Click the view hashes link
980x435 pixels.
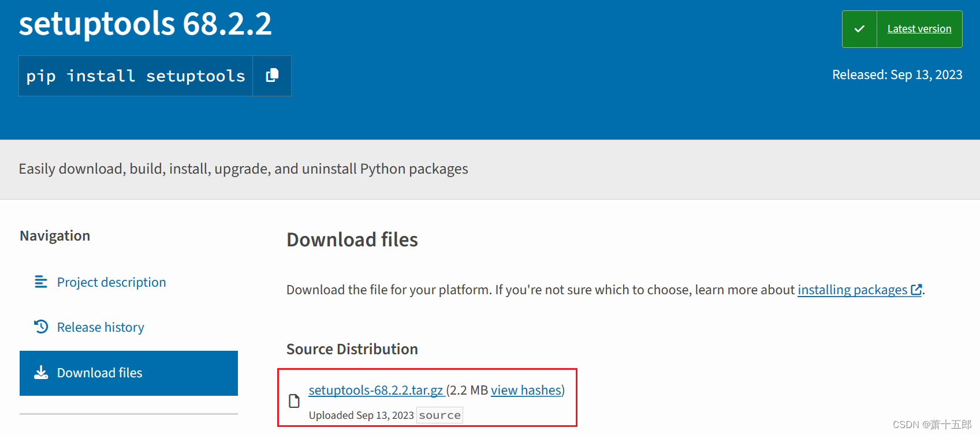point(526,390)
